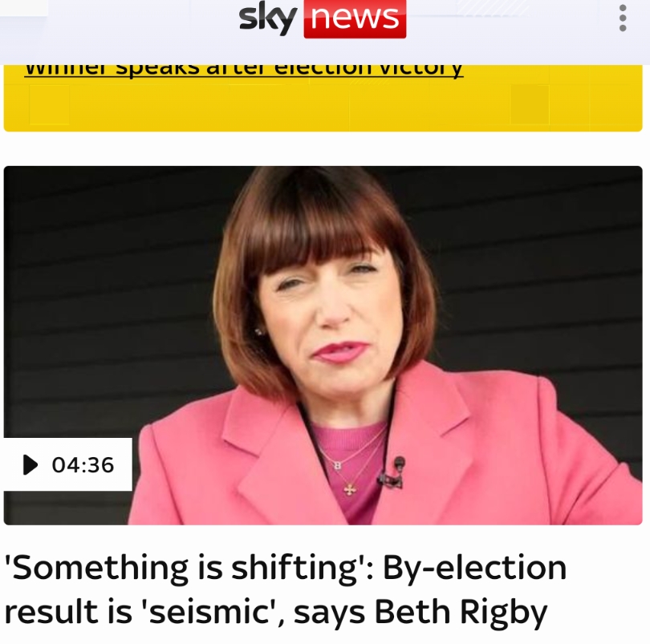Open the three-dot overflow menu
Viewport: 650px width, 644px height.
pyautogui.click(x=622, y=18)
